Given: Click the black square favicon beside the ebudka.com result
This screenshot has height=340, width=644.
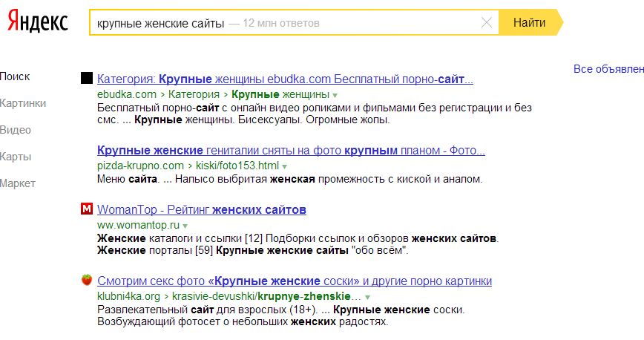Looking at the screenshot, I should point(86,78).
